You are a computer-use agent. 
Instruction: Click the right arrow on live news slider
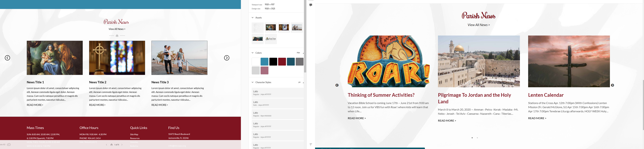612,85
